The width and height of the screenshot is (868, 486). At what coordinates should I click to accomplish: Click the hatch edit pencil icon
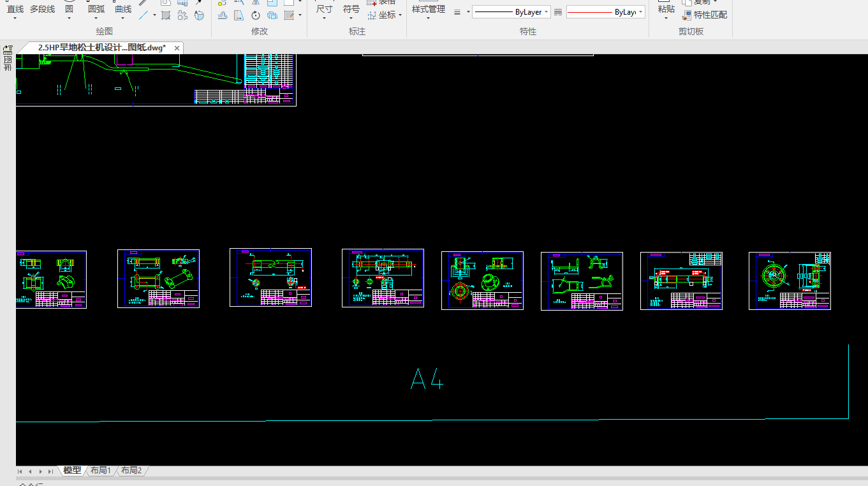[288, 15]
